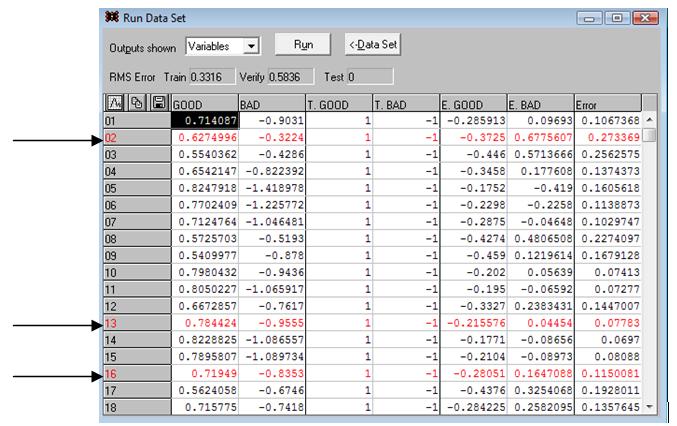Click the graph icon in the table header

115,103
